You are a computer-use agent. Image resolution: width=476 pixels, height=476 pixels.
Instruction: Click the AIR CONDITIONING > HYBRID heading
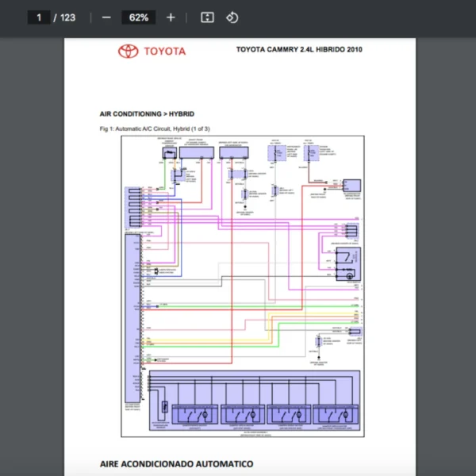coord(147,113)
